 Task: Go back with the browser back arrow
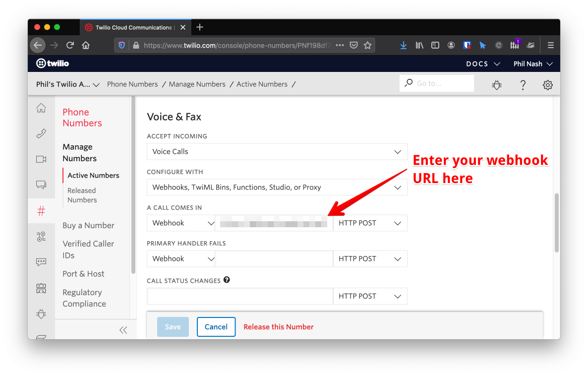point(38,46)
